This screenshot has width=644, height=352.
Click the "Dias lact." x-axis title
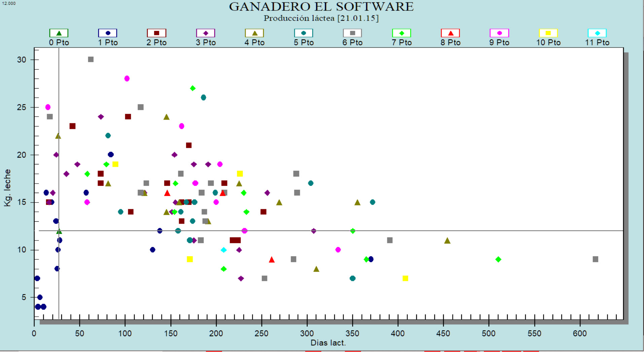point(328,343)
